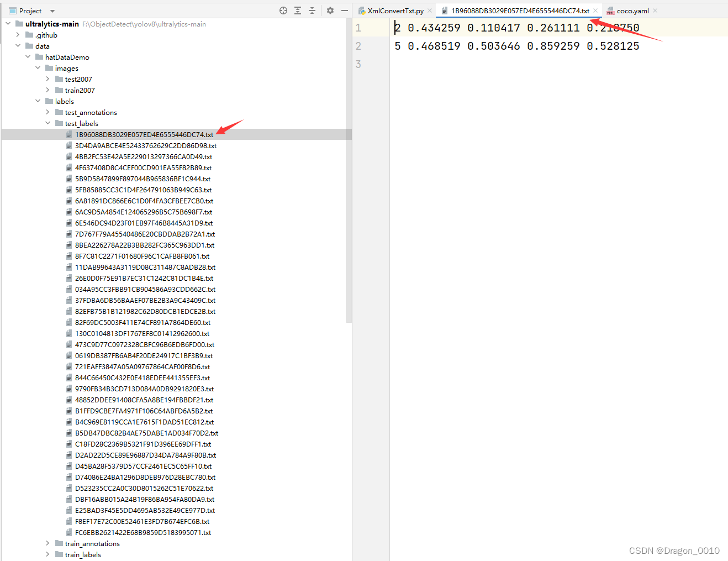Collapse the ultralytics-main root folder

[x=8, y=24]
